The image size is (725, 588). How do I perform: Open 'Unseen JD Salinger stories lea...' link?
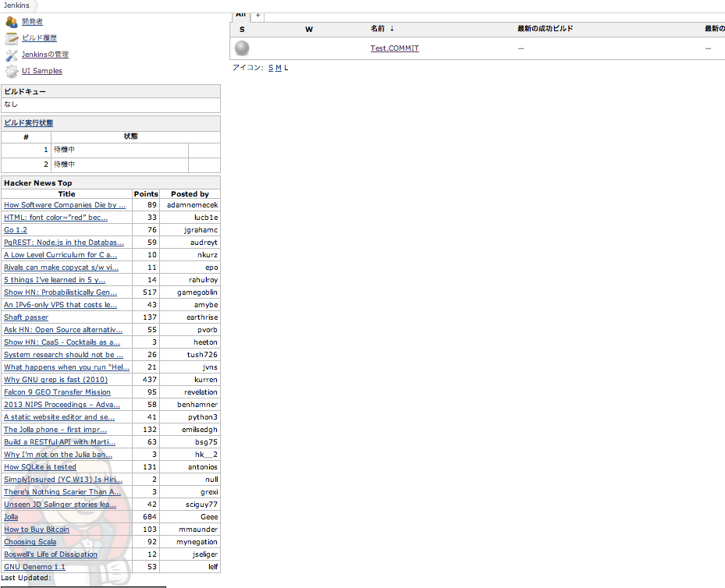pyautogui.click(x=60, y=504)
